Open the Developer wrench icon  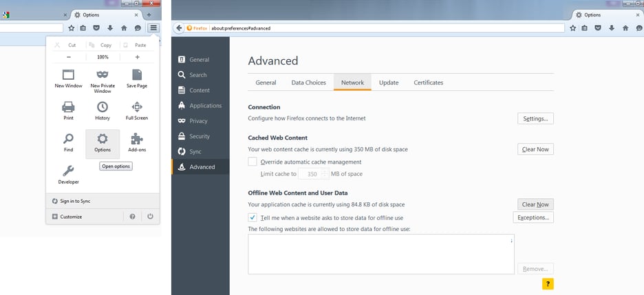tap(68, 171)
